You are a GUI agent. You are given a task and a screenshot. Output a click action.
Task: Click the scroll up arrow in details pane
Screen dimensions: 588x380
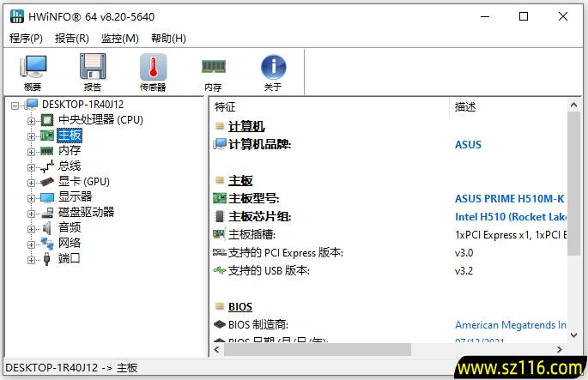(573, 105)
